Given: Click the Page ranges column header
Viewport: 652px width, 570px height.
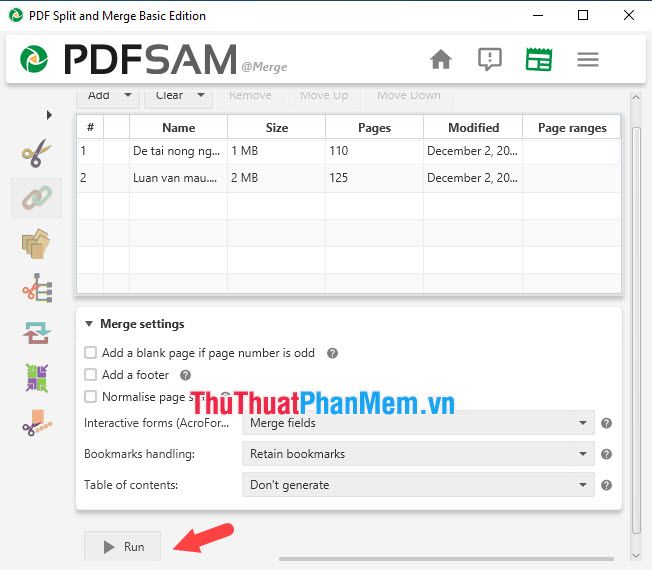Looking at the screenshot, I should pos(572,127).
